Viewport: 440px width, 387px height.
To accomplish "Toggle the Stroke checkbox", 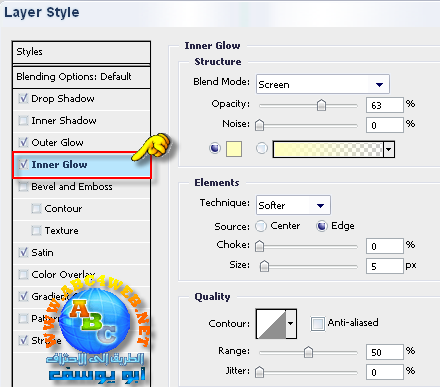I will point(23,340).
